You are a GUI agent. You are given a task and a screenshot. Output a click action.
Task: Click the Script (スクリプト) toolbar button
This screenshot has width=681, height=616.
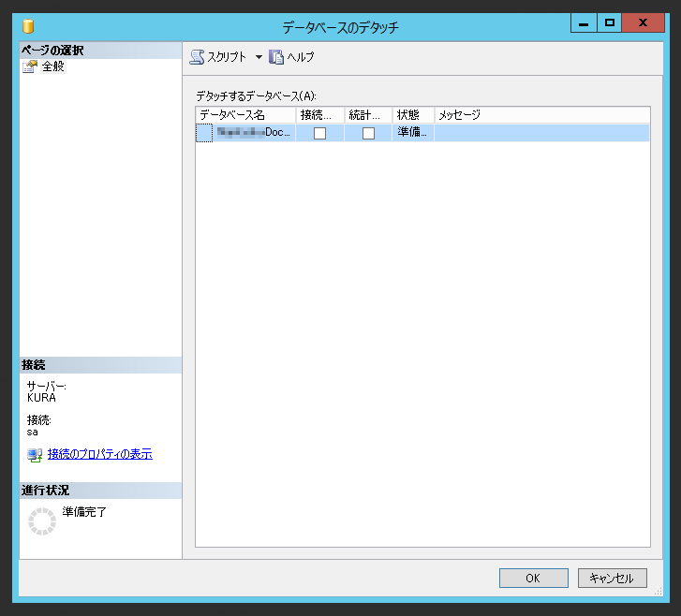point(218,57)
